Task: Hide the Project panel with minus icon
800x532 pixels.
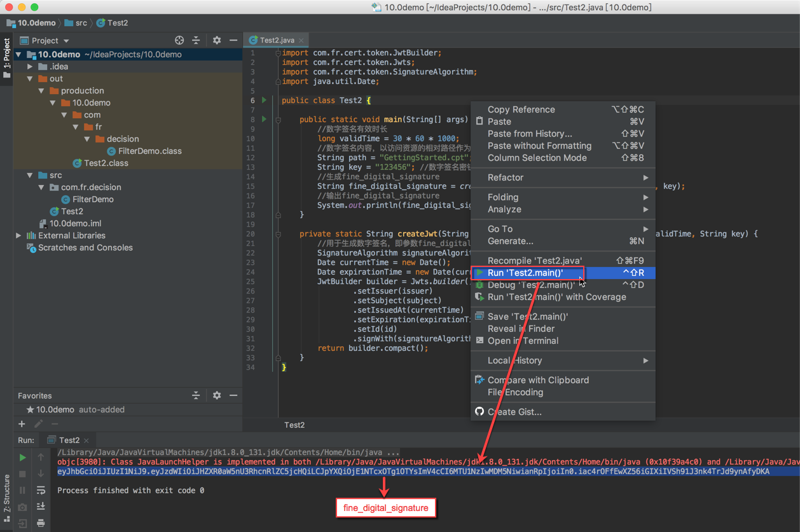Action: pos(233,40)
